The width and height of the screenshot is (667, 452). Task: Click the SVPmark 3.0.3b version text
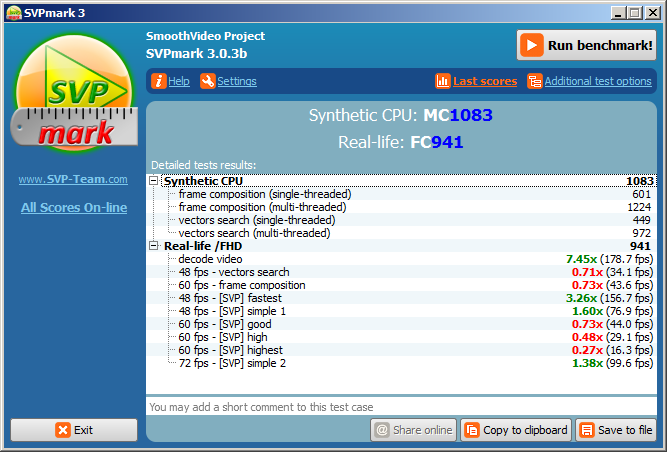[196, 54]
